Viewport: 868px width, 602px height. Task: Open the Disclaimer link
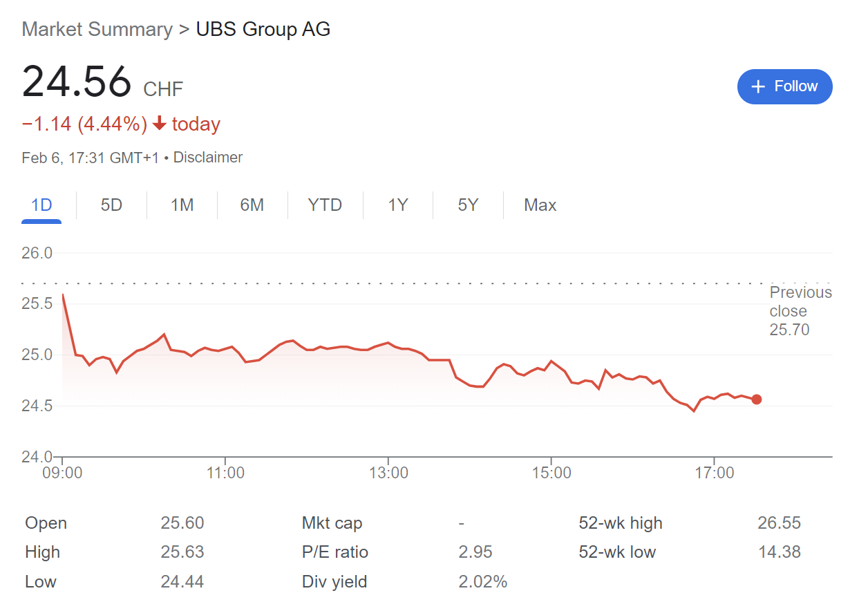click(x=207, y=158)
